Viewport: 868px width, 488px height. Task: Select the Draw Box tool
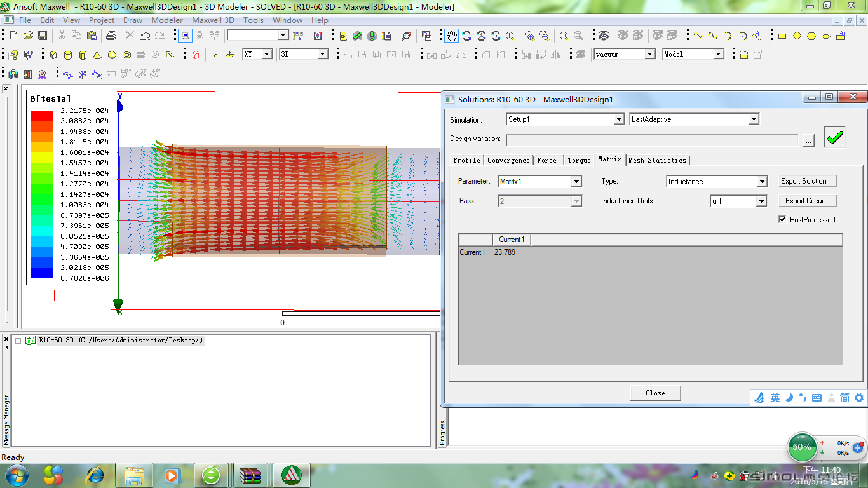(53, 55)
